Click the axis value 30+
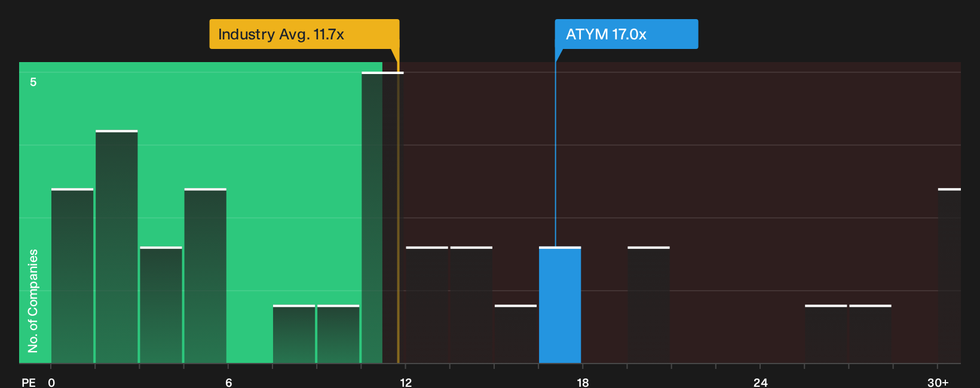This screenshot has width=980, height=388. (x=938, y=383)
